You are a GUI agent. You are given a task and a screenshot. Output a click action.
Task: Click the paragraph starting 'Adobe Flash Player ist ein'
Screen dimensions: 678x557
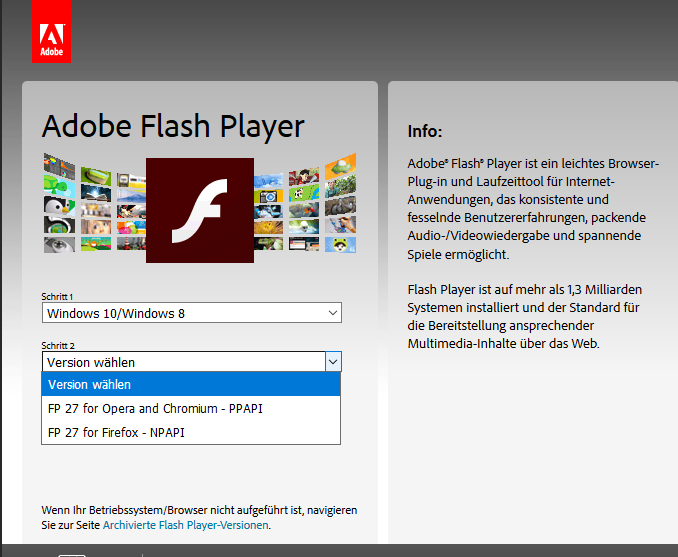(533, 209)
